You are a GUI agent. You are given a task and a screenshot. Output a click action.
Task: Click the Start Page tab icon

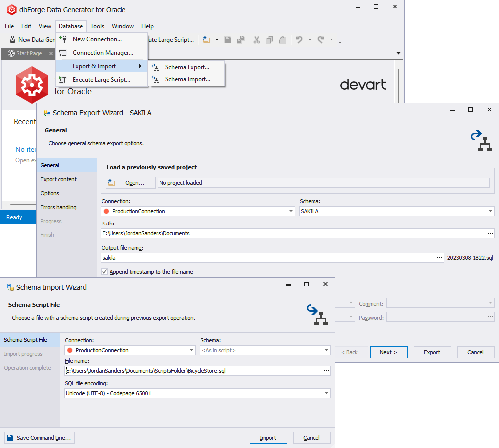tap(11, 53)
